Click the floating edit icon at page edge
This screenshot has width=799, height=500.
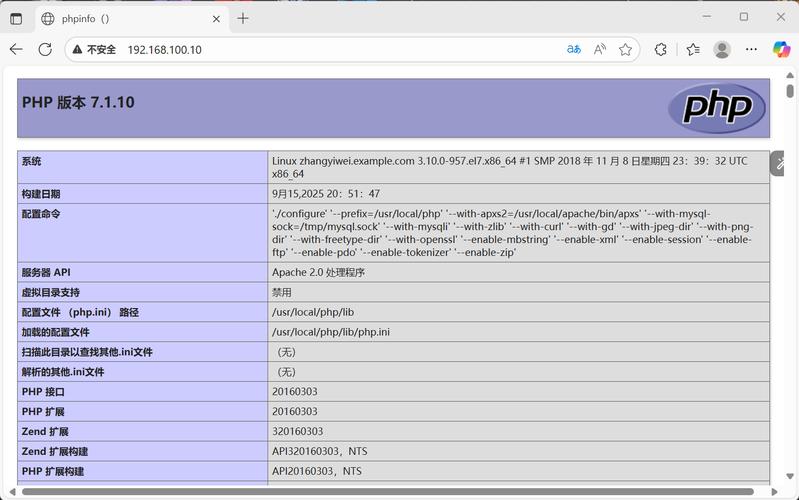(779, 164)
